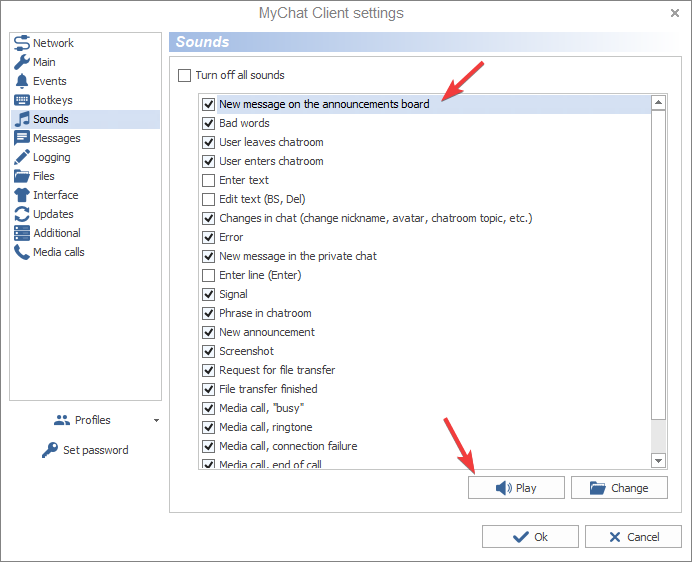Click the refresh arrows Updates icon

tap(22, 214)
